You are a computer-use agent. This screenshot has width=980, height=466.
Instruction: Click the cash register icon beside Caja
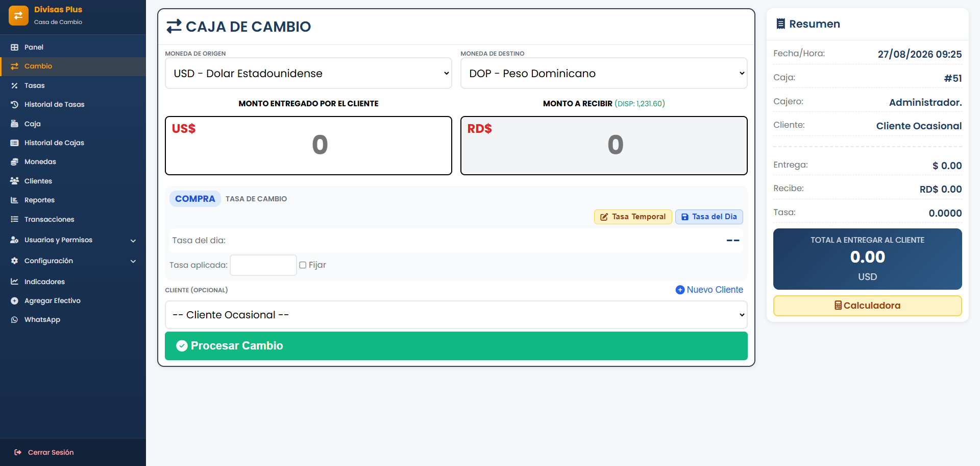(14, 124)
